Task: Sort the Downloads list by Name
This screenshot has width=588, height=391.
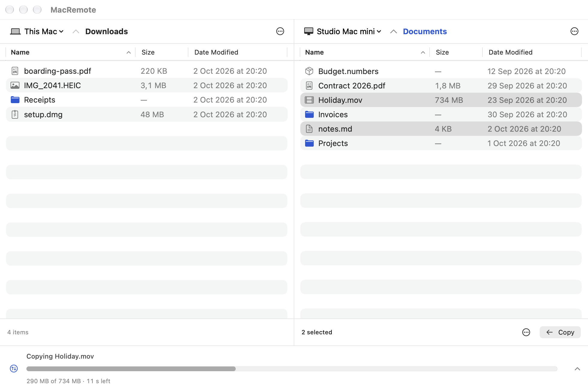Action: 70,52
